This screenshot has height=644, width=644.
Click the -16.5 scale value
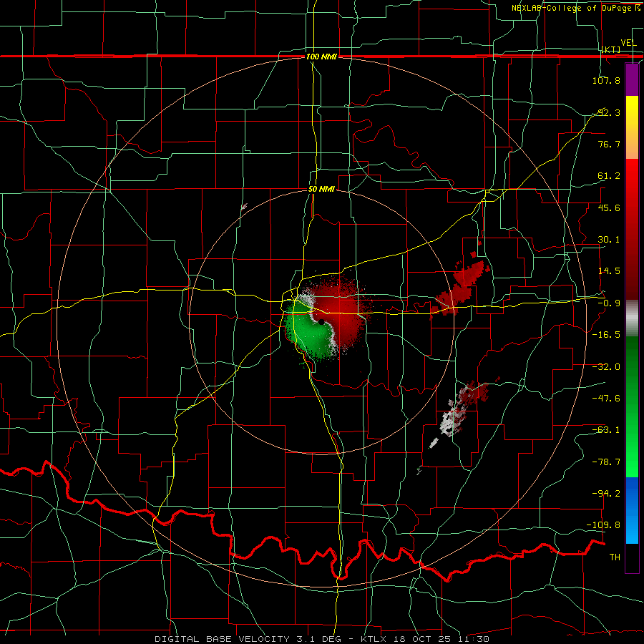(x=606, y=335)
